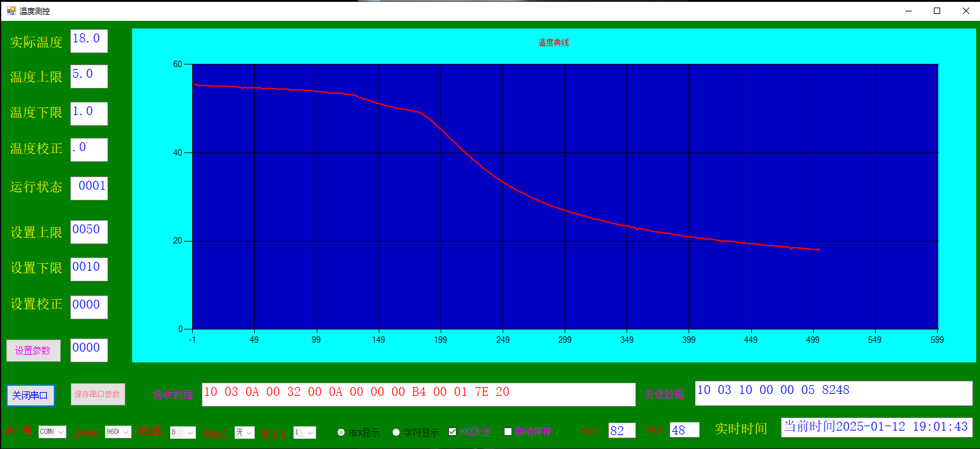Click the y-axis value 20
Image resolution: width=980 pixels, height=449 pixels.
tap(178, 241)
